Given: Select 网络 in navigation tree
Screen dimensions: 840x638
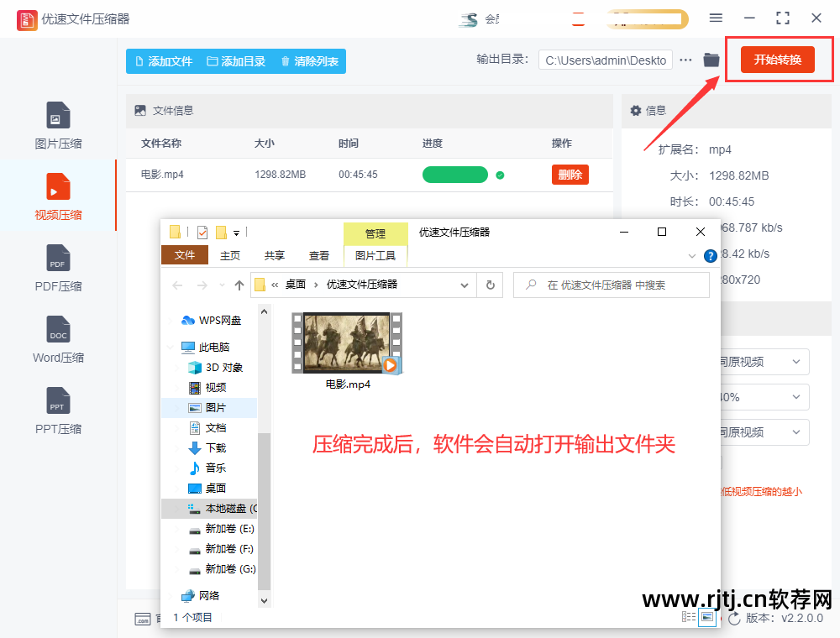Looking at the screenshot, I should (201, 595).
